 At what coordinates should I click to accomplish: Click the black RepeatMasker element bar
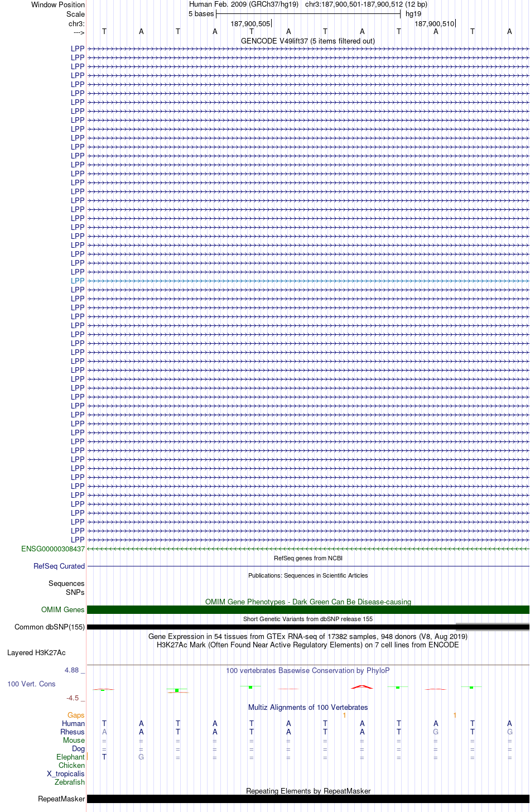tap(308, 799)
